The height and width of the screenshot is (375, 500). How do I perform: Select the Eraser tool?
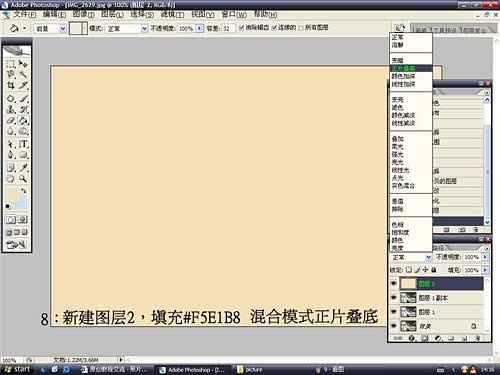point(11,120)
